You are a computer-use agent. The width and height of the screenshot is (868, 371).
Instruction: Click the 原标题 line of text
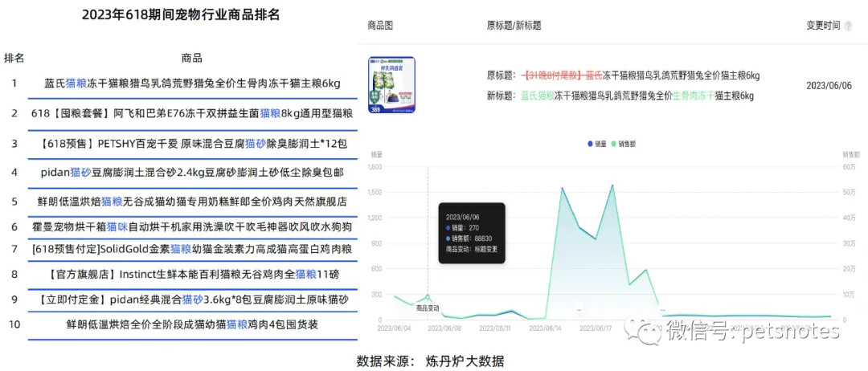point(624,75)
